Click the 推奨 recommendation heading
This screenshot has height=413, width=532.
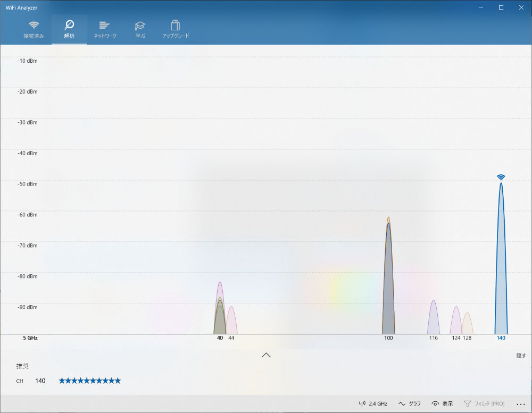coord(22,366)
